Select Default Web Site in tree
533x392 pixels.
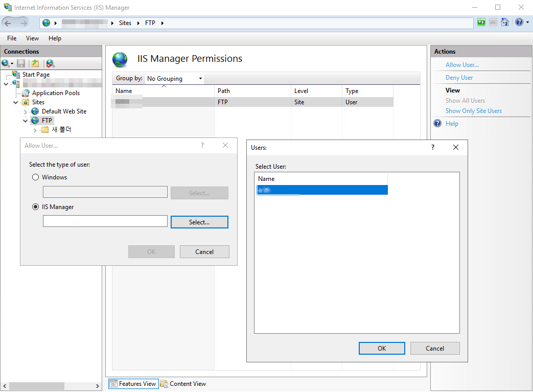[64, 111]
